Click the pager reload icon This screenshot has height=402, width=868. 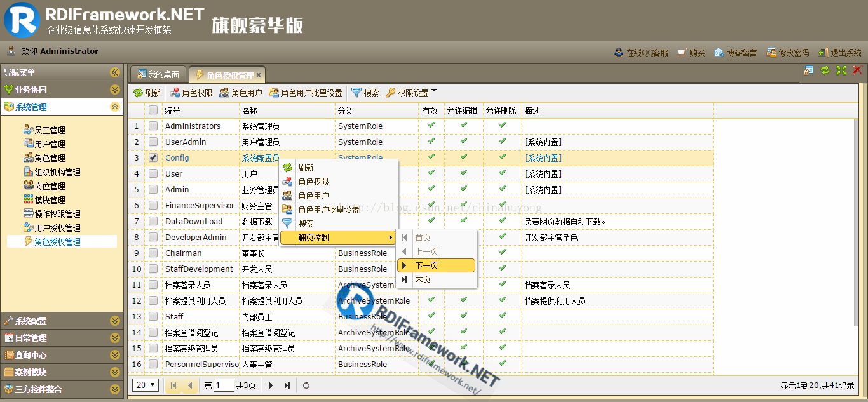pyautogui.click(x=306, y=385)
